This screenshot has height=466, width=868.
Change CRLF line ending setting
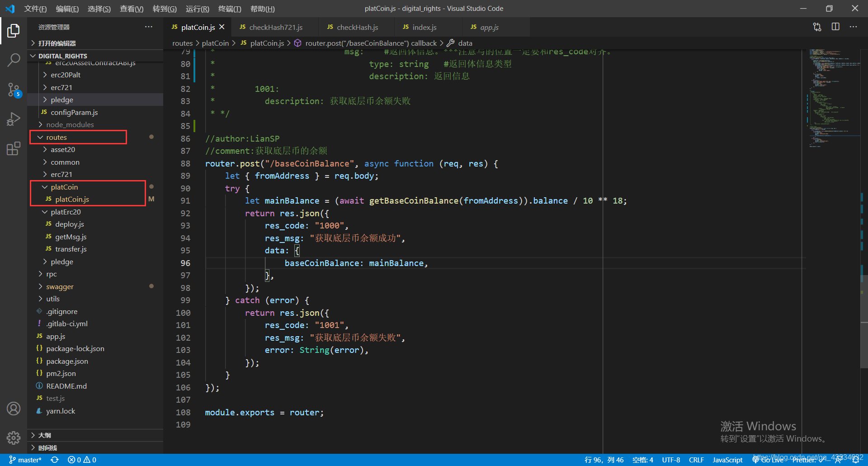(x=696, y=460)
